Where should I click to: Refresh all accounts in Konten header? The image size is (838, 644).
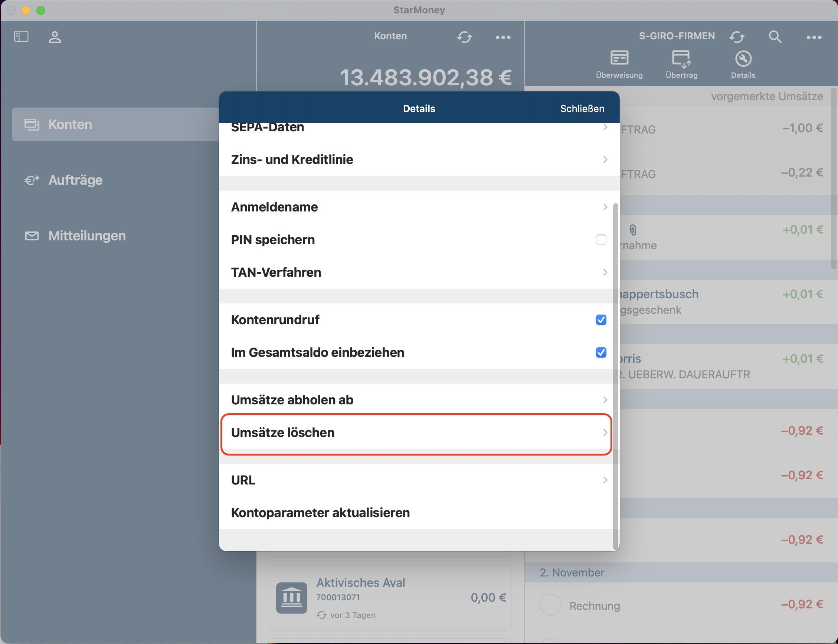(464, 37)
